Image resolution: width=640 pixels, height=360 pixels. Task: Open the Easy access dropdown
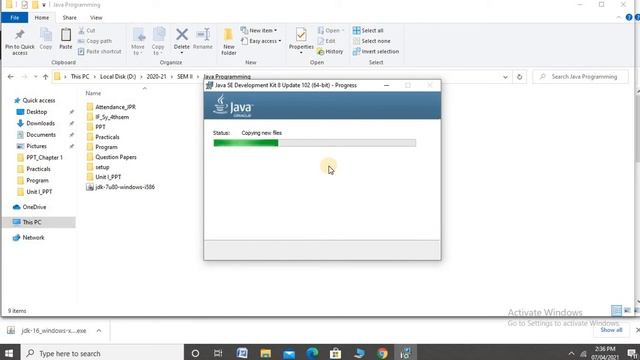(x=261, y=41)
